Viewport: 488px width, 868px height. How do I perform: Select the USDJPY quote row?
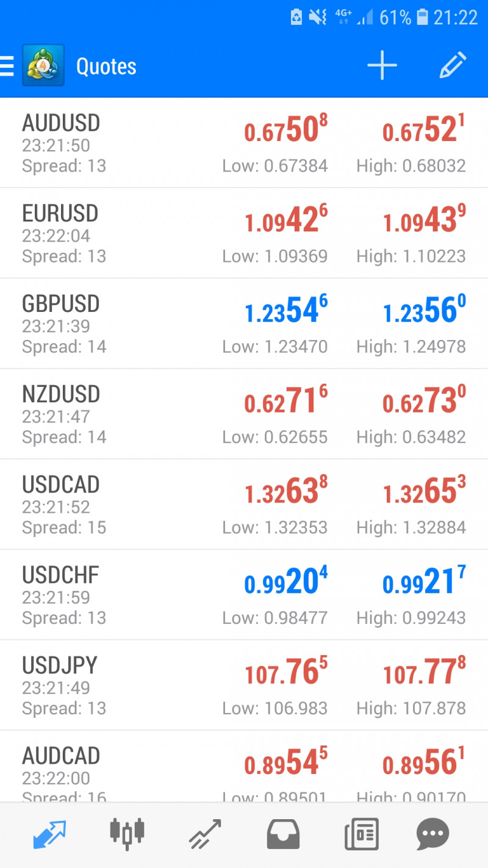(x=244, y=685)
